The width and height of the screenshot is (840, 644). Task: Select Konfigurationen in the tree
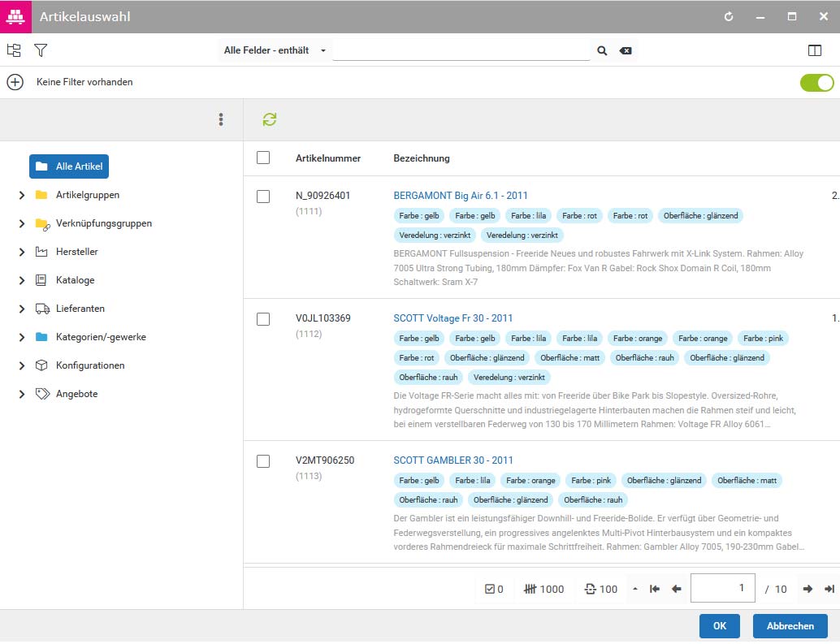click(x=90, y=365)
